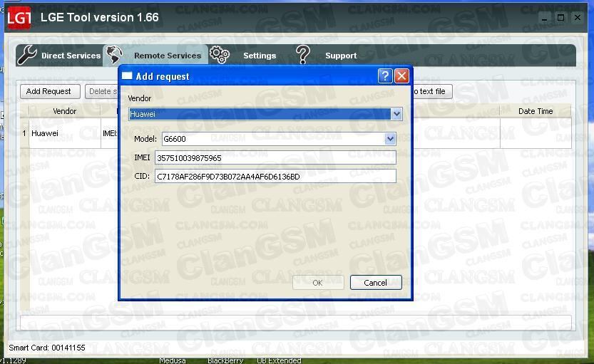Minimize the LGE Tool window
Image resolution: width=594 pixels, height=364 pixels.
pos(544,18)
